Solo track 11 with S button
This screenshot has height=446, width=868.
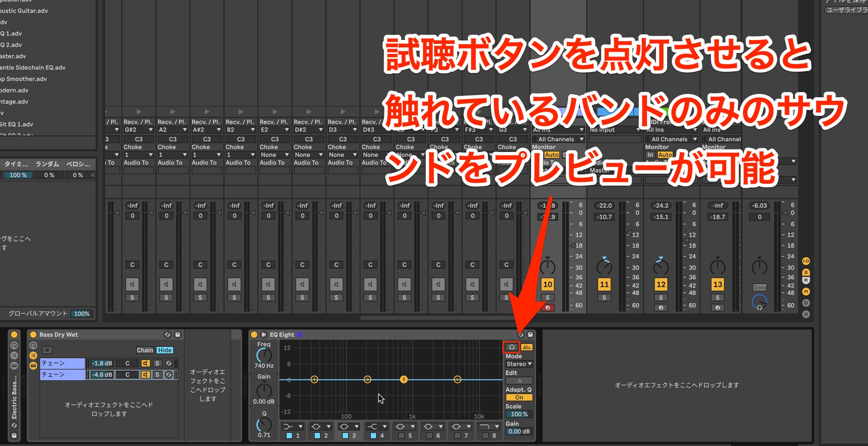click(x=604, y=297)
